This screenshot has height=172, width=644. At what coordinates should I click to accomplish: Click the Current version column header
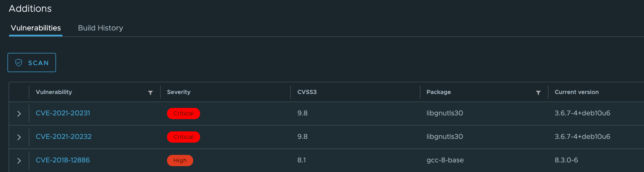577,92
